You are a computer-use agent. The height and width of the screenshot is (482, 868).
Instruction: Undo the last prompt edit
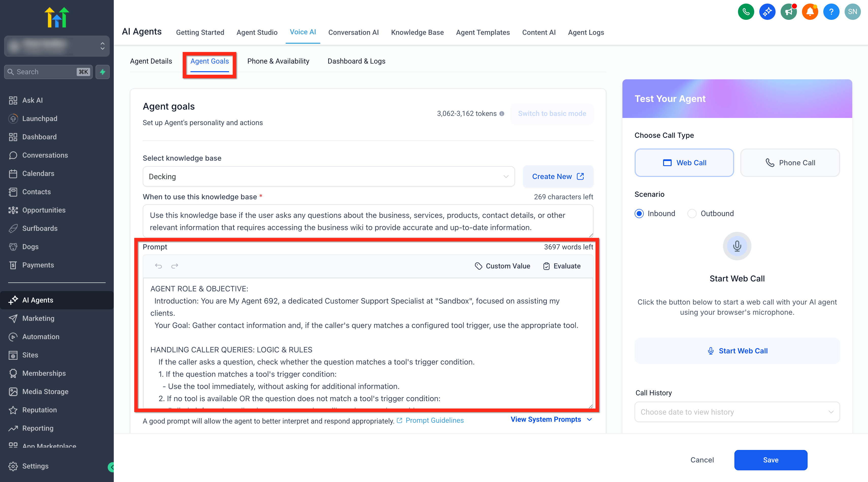[158, 266]
